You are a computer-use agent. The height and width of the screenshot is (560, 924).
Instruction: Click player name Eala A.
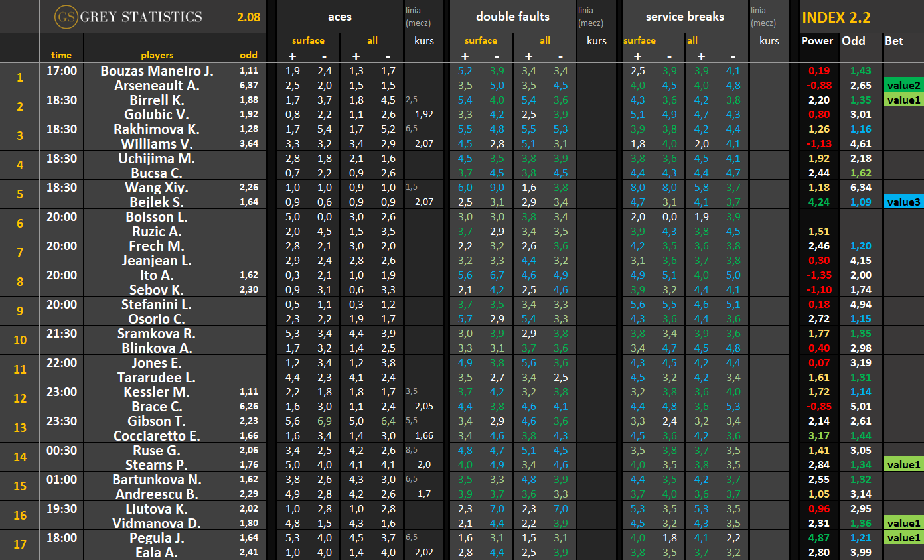tap(157, 552)
